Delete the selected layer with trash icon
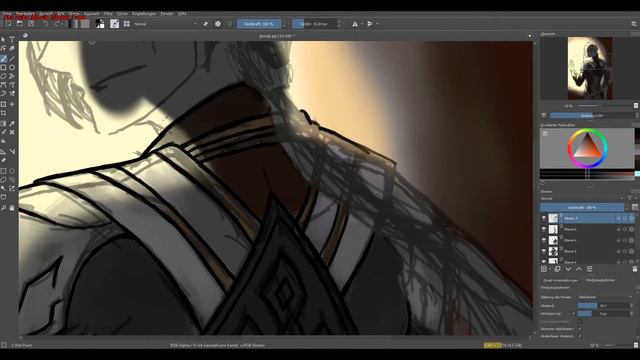Viewport: 640px width, 360px height. coord(635,269)
